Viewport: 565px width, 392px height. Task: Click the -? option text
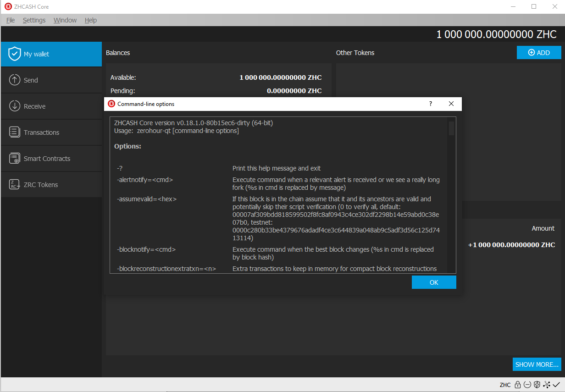pos(120,168)
